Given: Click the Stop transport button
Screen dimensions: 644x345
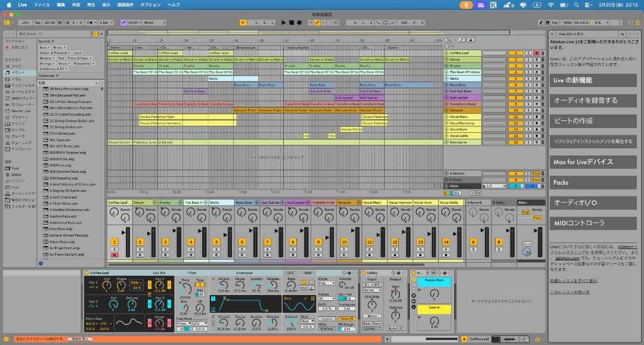Looking at the screenshot, I should coord(292,23).
